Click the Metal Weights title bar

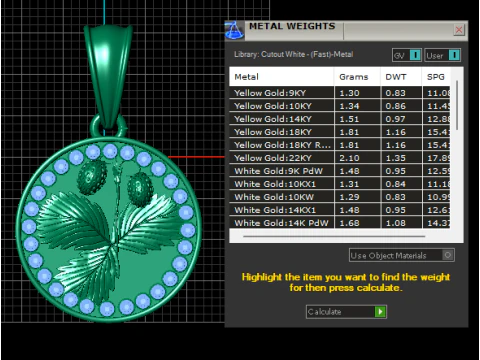347,30
